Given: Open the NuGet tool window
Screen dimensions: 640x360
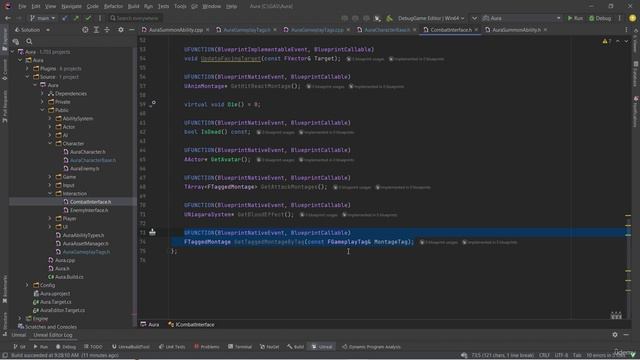Looking at the screenshot, I should [269, 347].
